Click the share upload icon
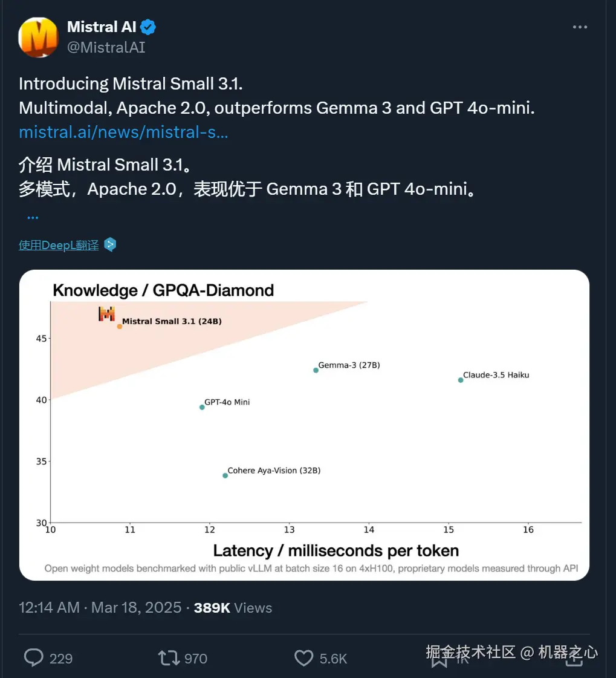The image size is (616, 678). [x=574, y=657]
